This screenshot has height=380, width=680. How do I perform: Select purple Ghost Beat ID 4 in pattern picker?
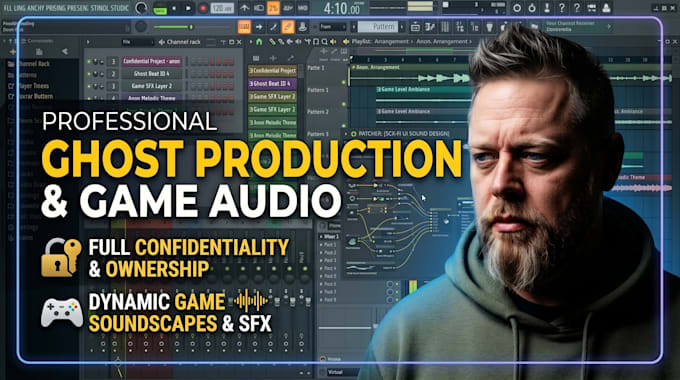pyautogui.click(x=272, y=83)
